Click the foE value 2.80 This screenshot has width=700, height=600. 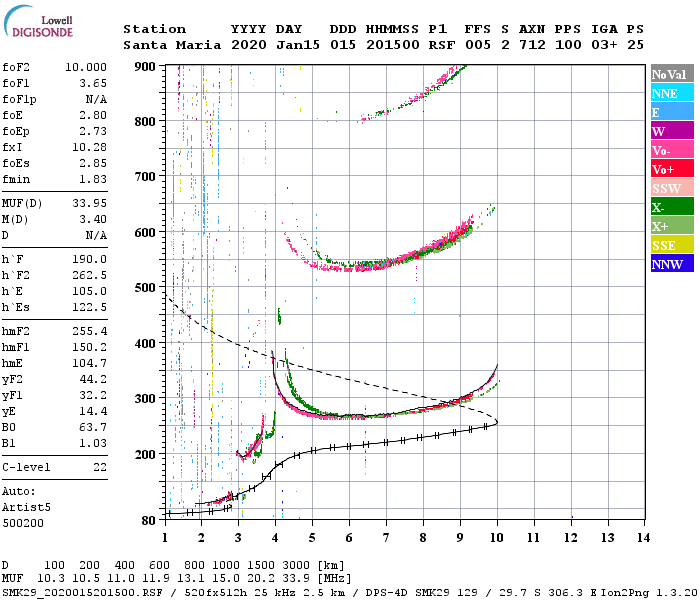point(93,115)
